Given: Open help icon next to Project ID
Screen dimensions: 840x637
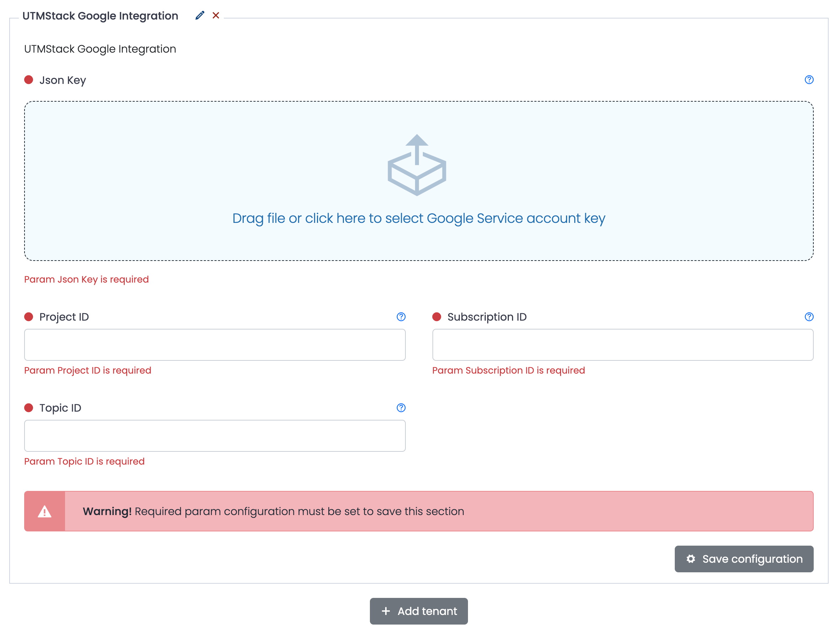Looking at the screenshot, I should 401,317.
